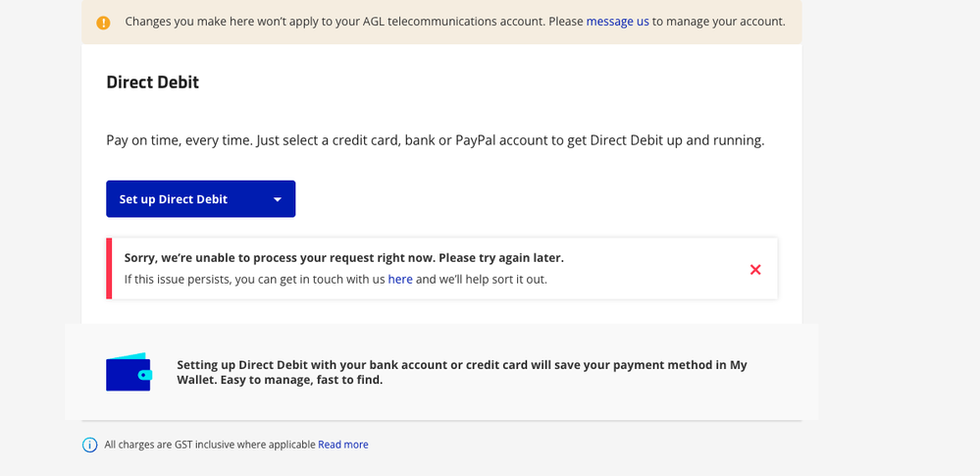This screenshot has height=476, width=980.
Task: Click the word PayPal in the description
Action: click(x=475, y=140)
